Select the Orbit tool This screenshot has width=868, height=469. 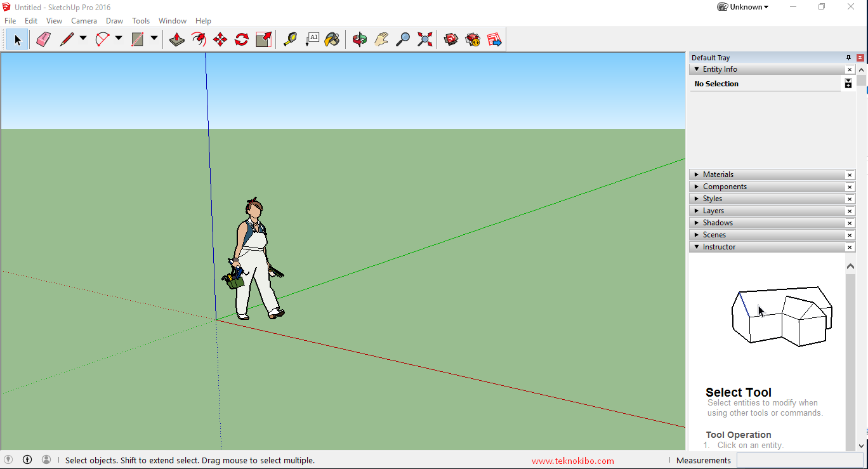click(360, 39)
